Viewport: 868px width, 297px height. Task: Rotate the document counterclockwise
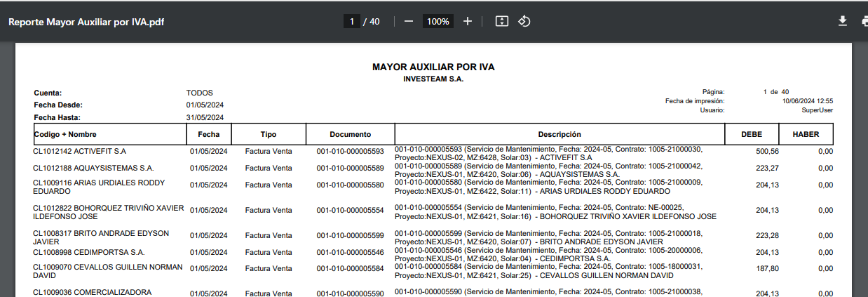click(x=524, y=21)
